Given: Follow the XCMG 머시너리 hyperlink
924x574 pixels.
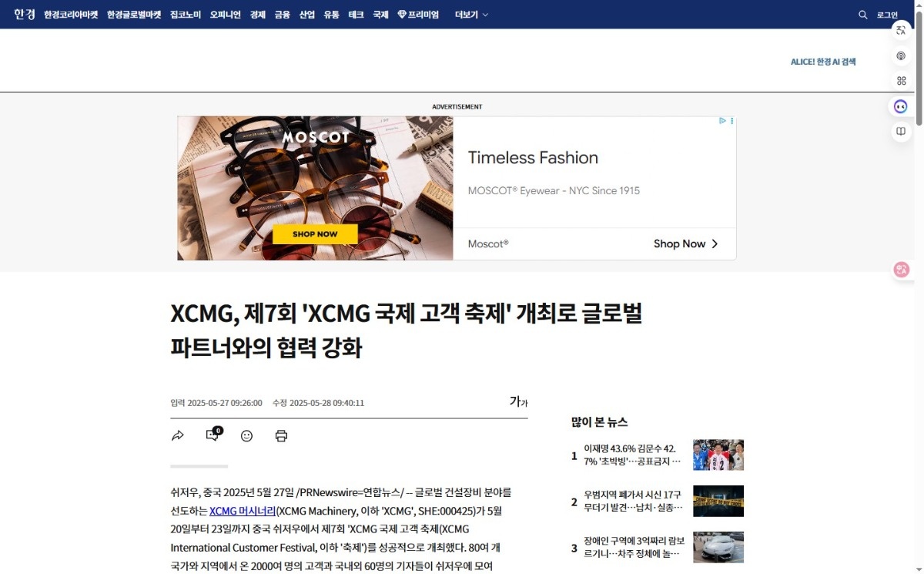Looking at the screenshot, I should (243, 511).
